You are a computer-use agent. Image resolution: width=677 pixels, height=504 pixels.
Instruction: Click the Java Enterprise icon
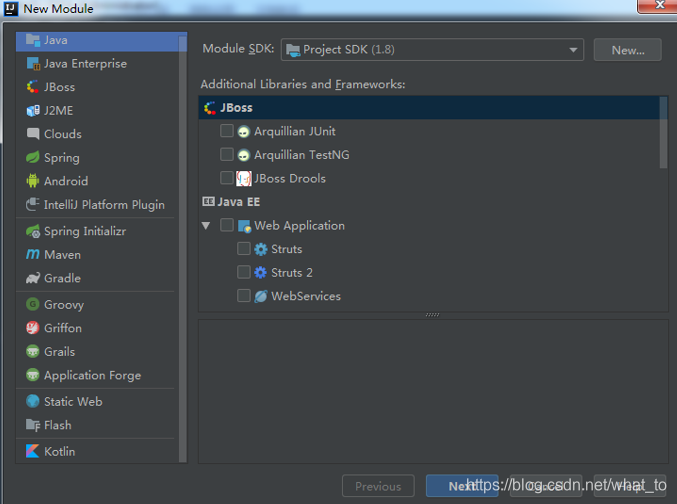[33, 63]
